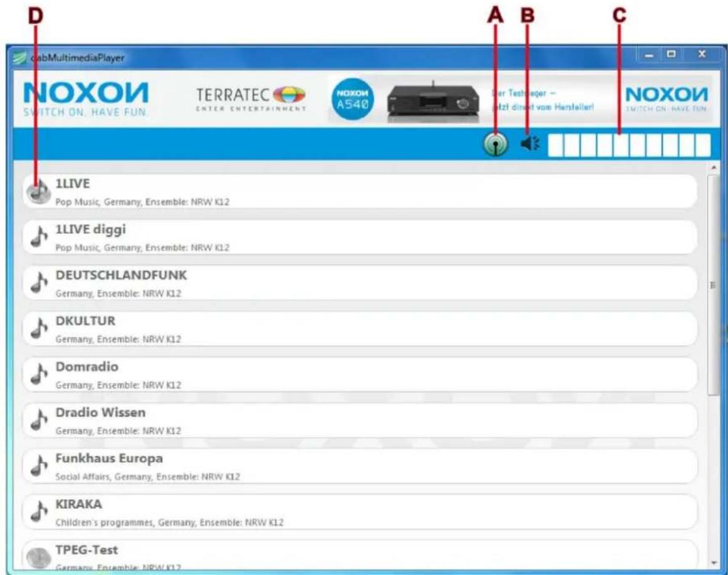728x575 pixels.
Task: Click the dabMultimediaPlayer title bar icon
Action: click(19, 58)
